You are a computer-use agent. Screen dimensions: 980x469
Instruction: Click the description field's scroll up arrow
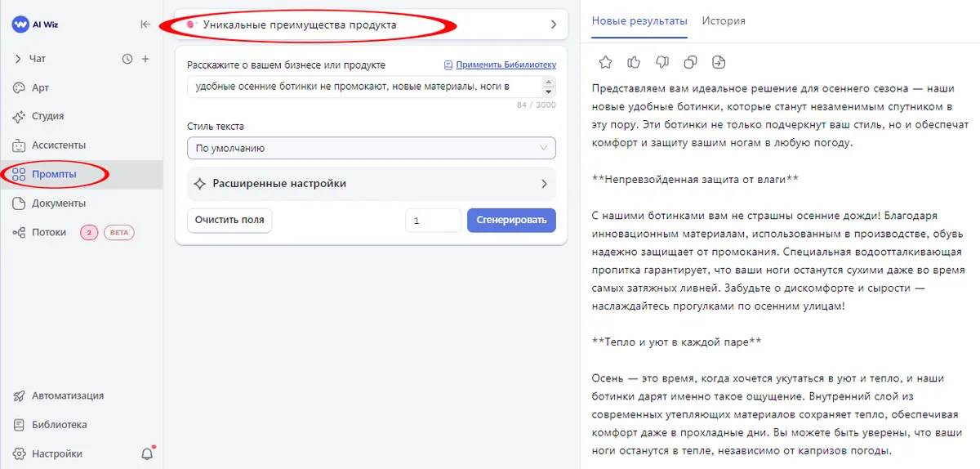pyautogui.click(x=549, y=82)
